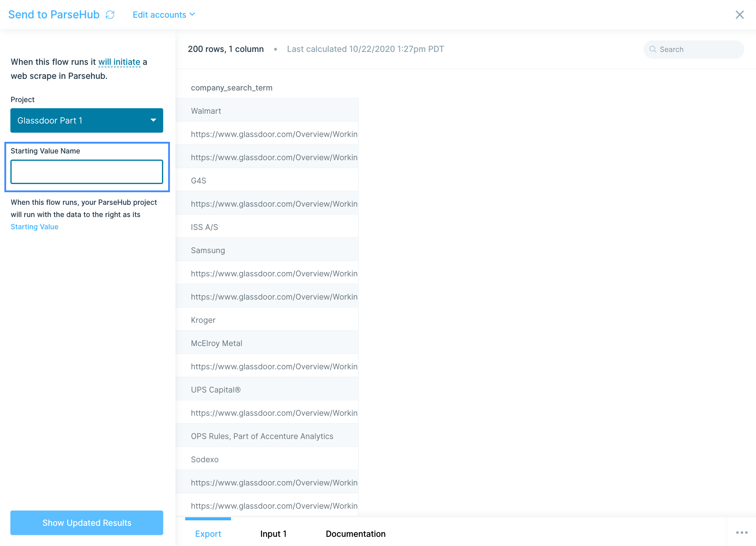This screenshot has height=546, width=756.
Task: Open the Documentation tab
Action: pos(355,534)
